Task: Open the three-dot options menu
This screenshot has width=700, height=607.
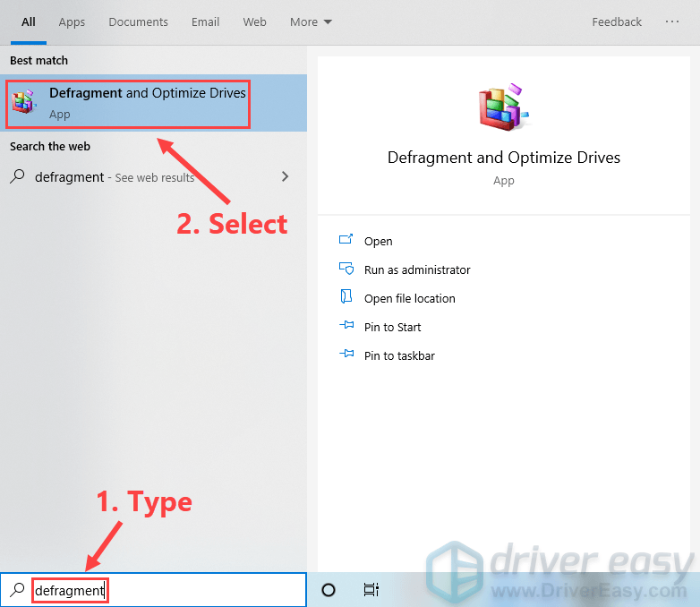Action: [x=672, y=21]
